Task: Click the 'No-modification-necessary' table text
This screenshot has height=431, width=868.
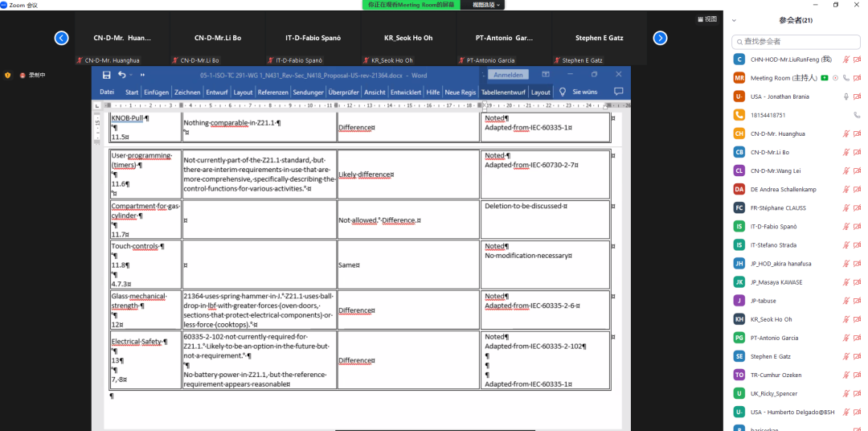Action: (528, 256)
